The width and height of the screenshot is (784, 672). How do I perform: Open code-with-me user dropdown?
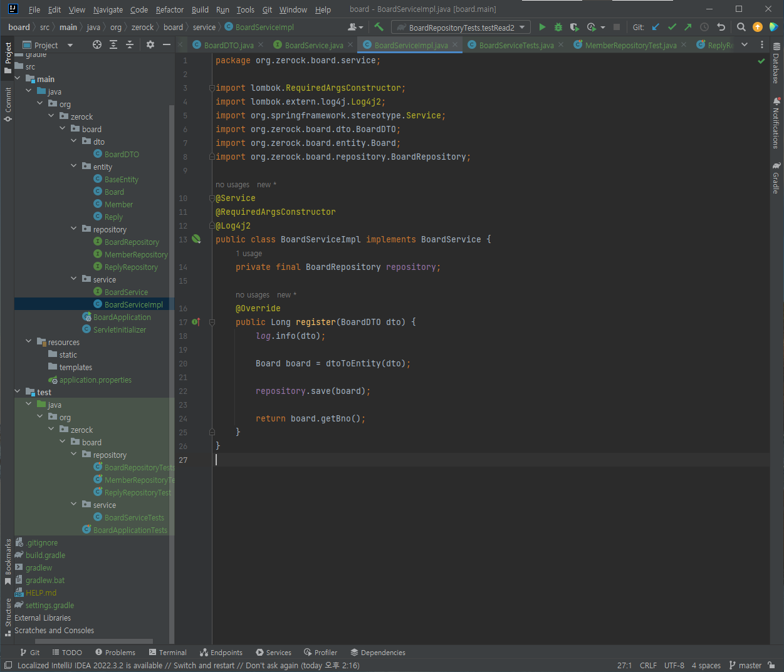[x=355, y=27]
